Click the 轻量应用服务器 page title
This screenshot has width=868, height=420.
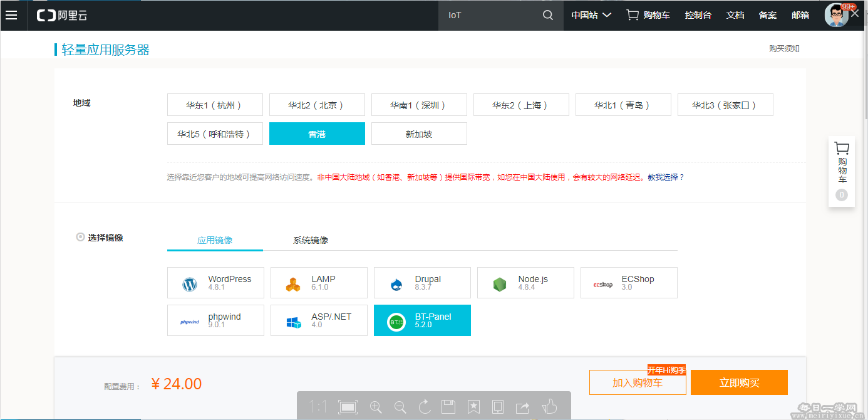106,50
